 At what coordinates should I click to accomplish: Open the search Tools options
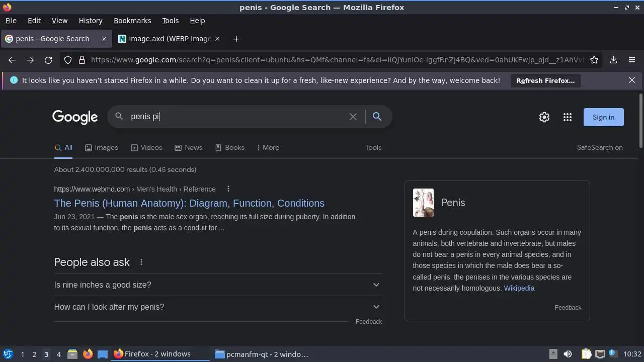click(373, 147)
